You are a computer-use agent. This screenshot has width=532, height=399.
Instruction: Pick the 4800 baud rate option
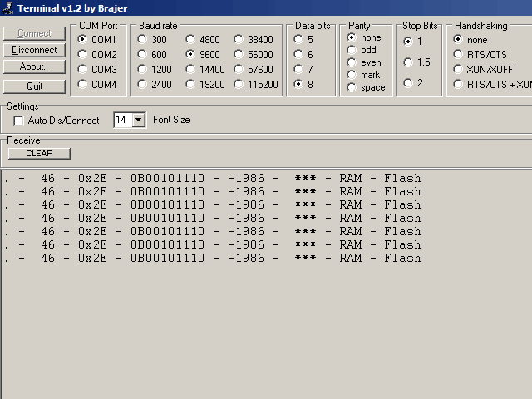pyautogui.click(x=191, y=39)
